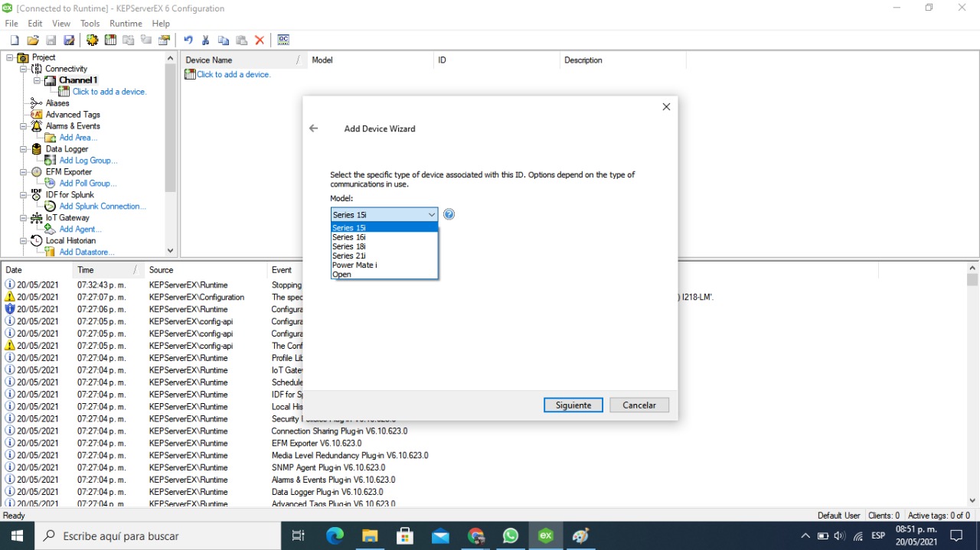Open the Runtime menu
This screenshot has width=980, height=550.
coord(125,23)
